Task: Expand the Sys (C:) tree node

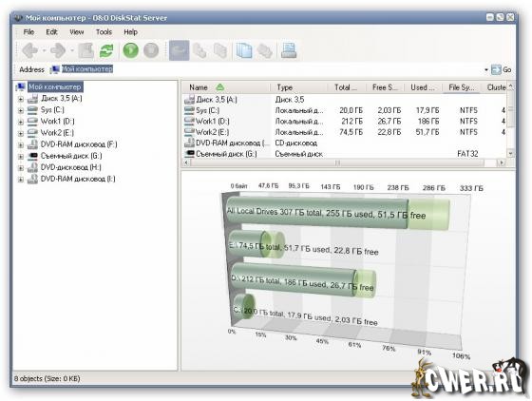Action: click(20, 110)
